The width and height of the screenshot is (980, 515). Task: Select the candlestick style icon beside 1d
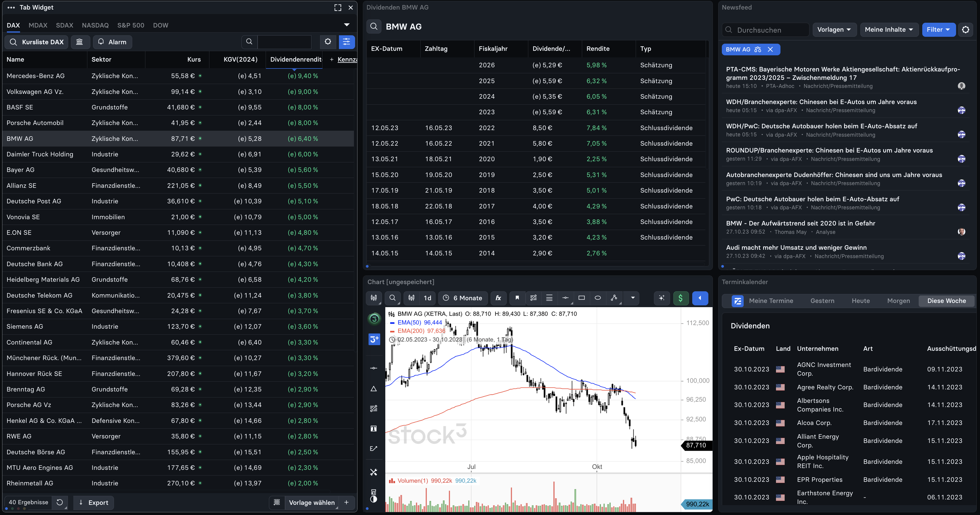[411, 298]
